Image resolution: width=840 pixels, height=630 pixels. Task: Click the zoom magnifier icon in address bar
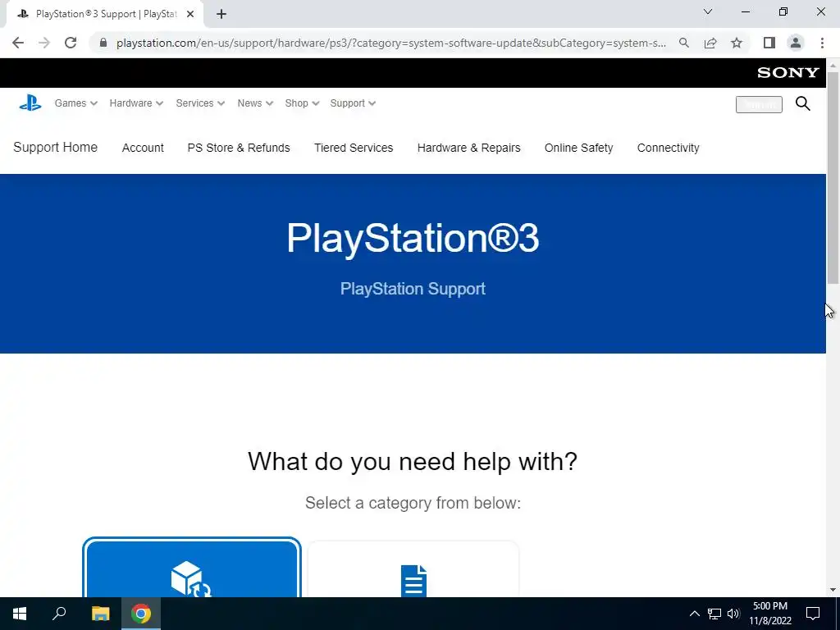click(684, 43)
